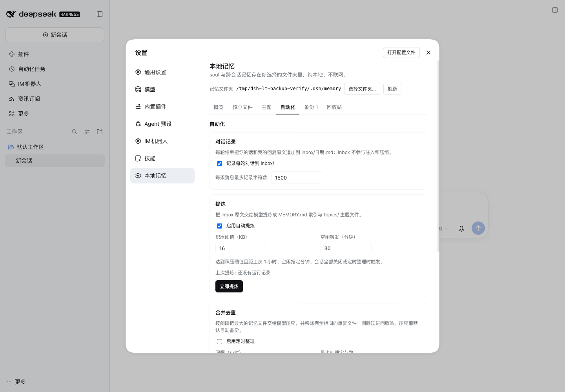The height and width of the screenshot is (392, 565).
Task: Switch to the 概览 tab
Action: point(219,107)
